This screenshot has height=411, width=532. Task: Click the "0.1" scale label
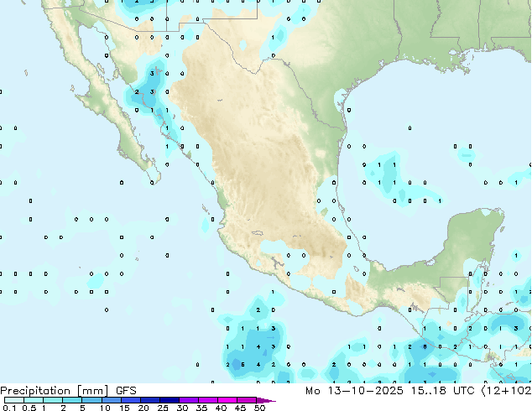pyautogui.click(x=8, y=408)
